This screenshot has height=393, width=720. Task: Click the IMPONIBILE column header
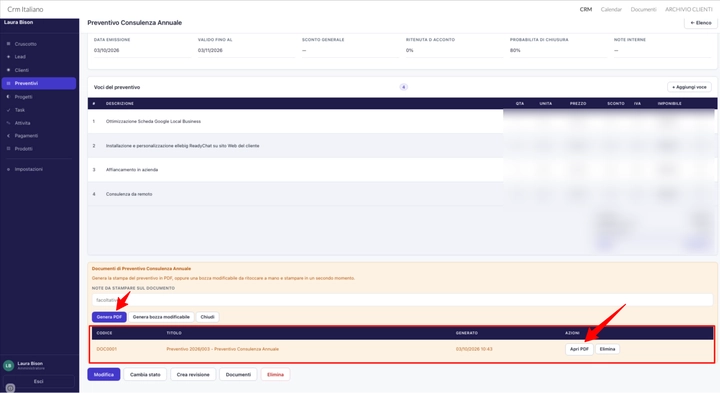(x=669, y=104)
